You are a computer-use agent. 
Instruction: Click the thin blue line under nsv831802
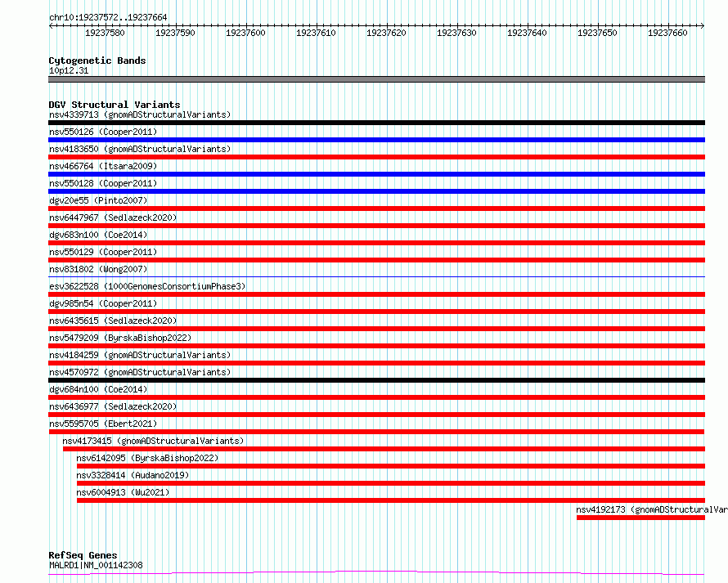(x=376, y=276)
